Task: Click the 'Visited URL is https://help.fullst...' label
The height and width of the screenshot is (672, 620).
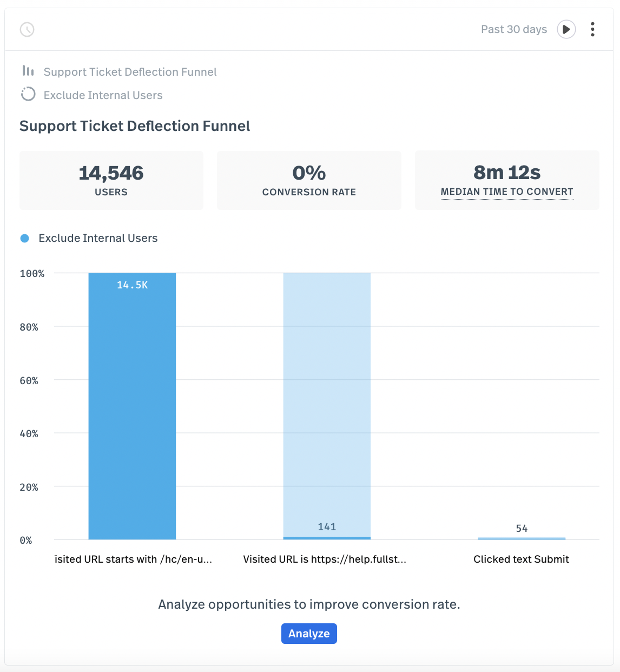Action: 325,559
